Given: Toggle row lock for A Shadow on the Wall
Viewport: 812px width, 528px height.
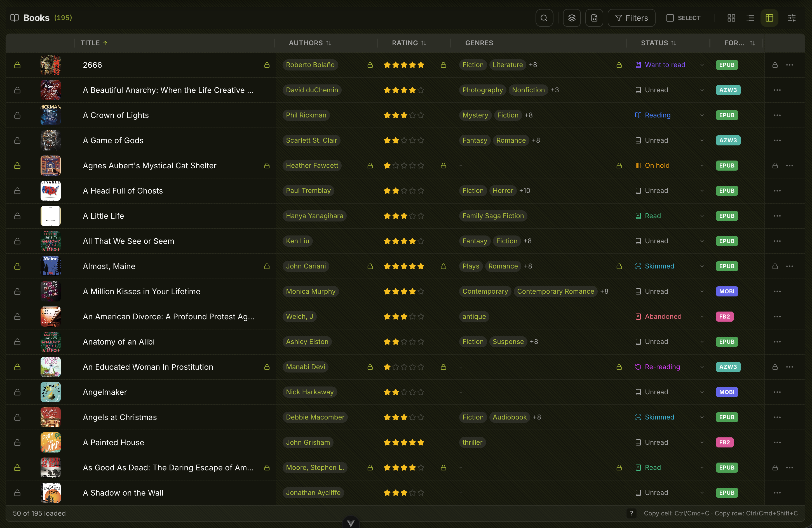Looking at the screenshot, I should pos(17,493).
